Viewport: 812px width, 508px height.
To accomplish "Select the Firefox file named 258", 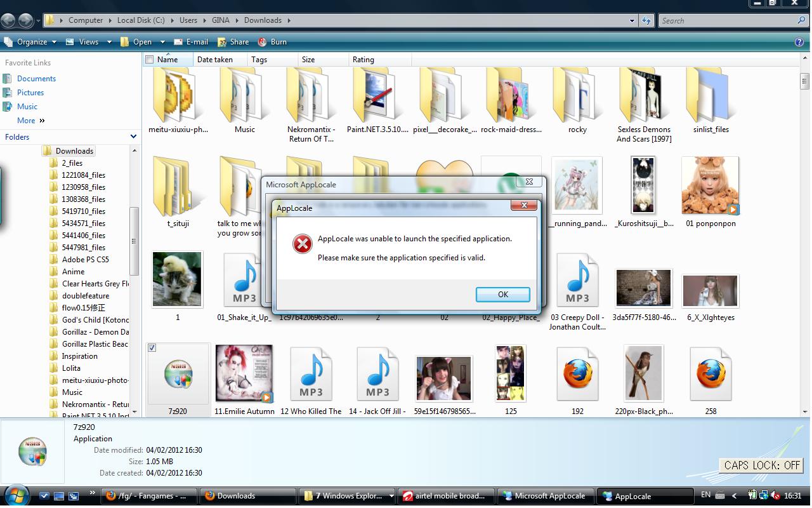I will pos(710,375).
